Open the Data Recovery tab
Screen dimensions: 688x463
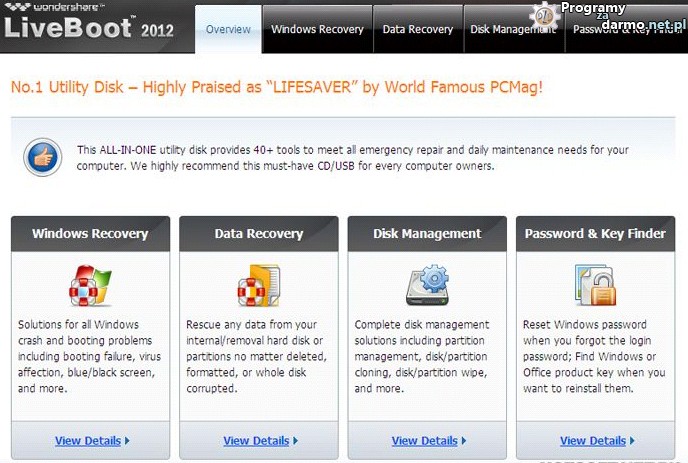[417, 30]
